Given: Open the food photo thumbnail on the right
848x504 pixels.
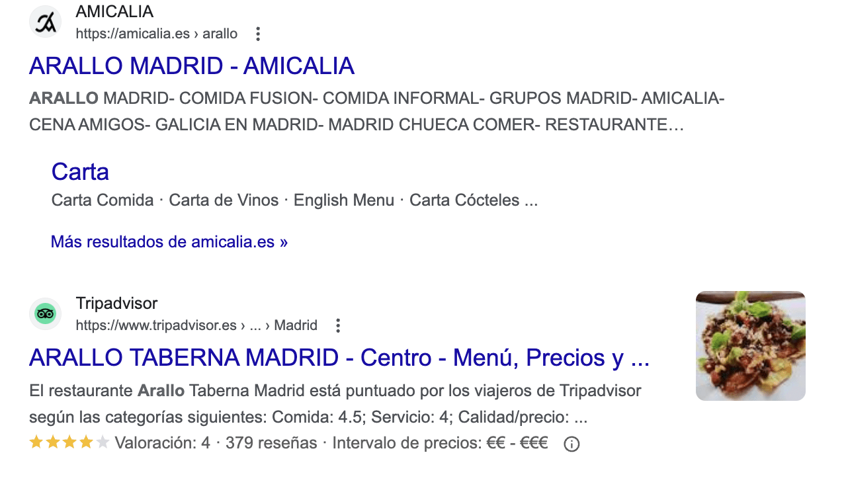Looking at the screenshot, I should pyautogui.click(x=749, y=345).
